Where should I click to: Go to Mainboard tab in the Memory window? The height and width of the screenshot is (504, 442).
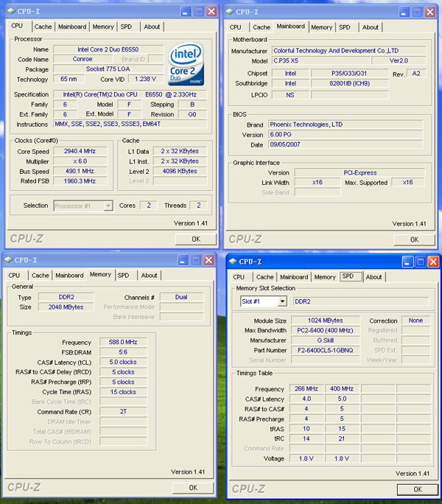coord(69,276)
